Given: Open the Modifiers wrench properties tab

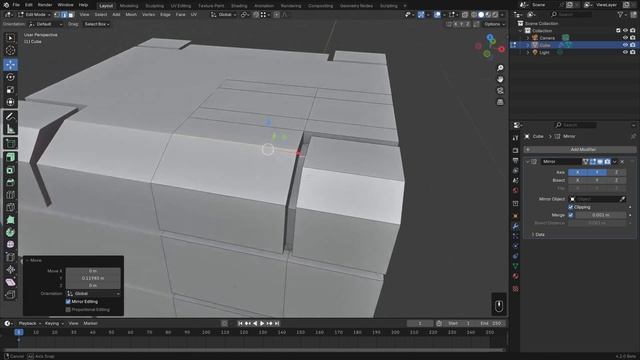Looking at the screenshot, I should [x=516, y=226].
